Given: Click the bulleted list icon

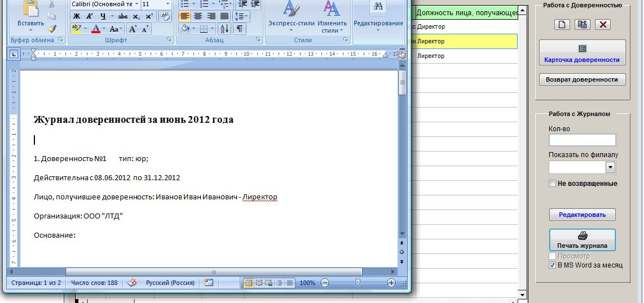Looking at the screenshot, I should pos(185,4).
